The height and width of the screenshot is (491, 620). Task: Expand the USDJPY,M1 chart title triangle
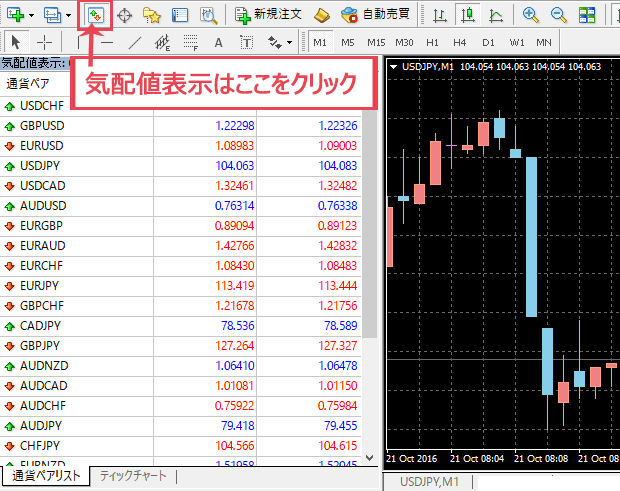(x=393, y=67)
